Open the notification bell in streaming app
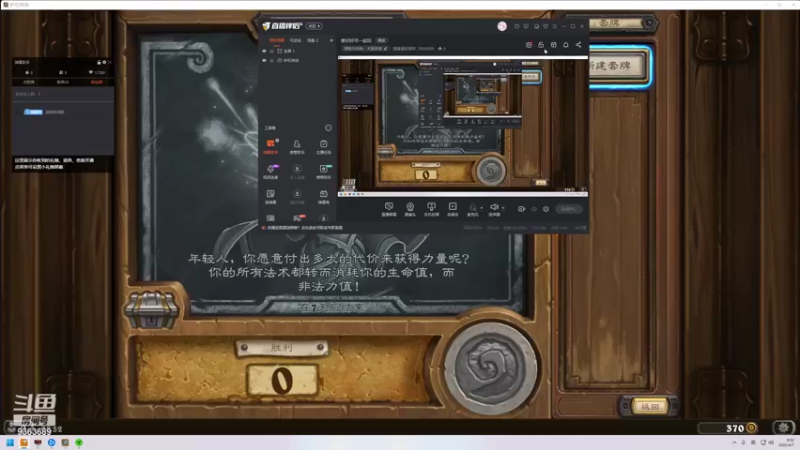Screen dimensions: 800x450 566,45
